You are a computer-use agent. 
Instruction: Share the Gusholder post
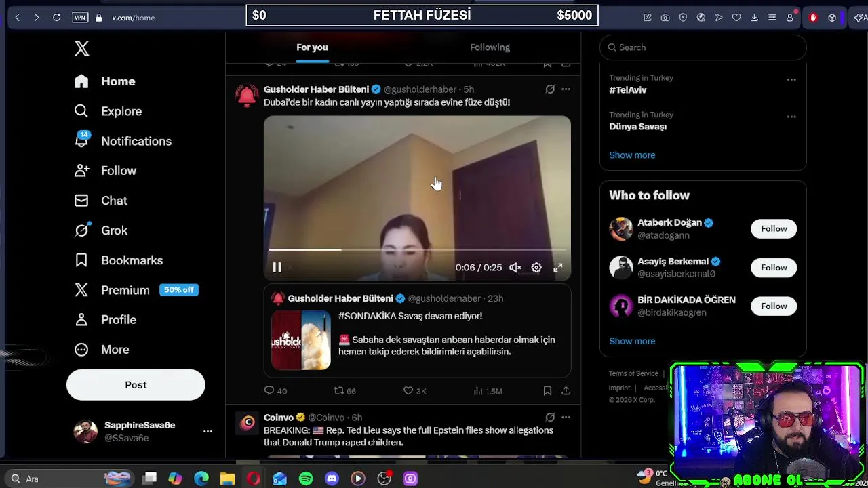coord(566,391)
